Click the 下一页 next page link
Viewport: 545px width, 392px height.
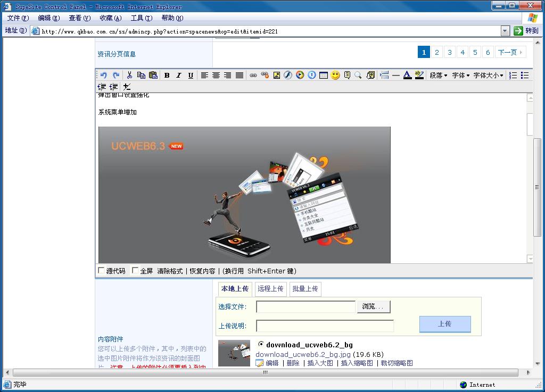510,53
